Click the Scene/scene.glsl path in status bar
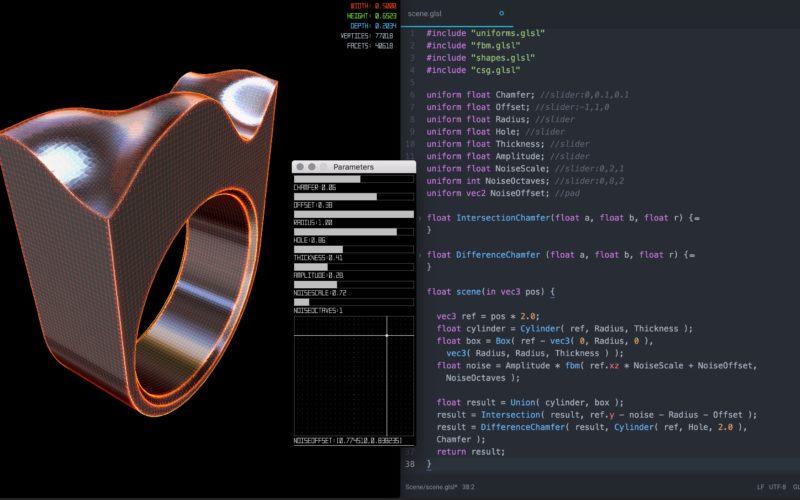800x500 pixels. pos(431,487)
